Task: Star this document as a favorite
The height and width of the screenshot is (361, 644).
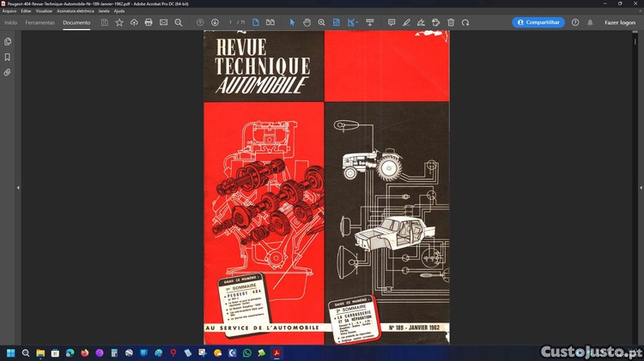Action: (x=119, y=22)
